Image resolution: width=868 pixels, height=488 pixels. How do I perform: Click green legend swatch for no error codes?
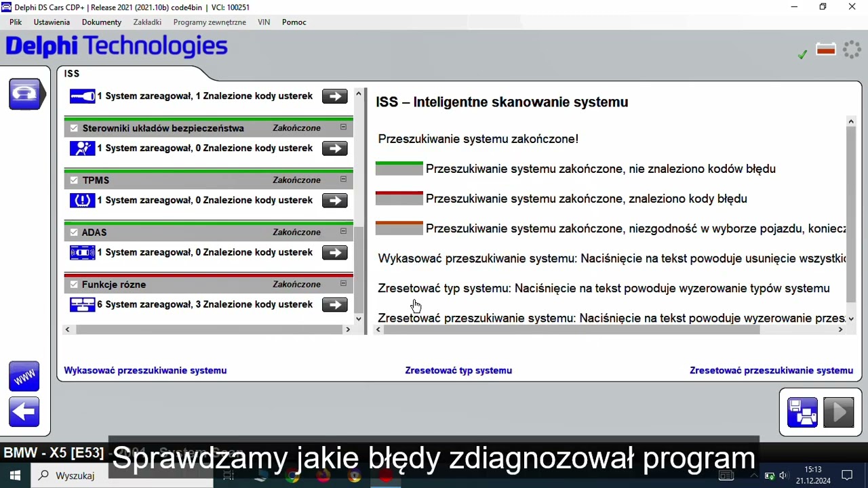[399, 169]
